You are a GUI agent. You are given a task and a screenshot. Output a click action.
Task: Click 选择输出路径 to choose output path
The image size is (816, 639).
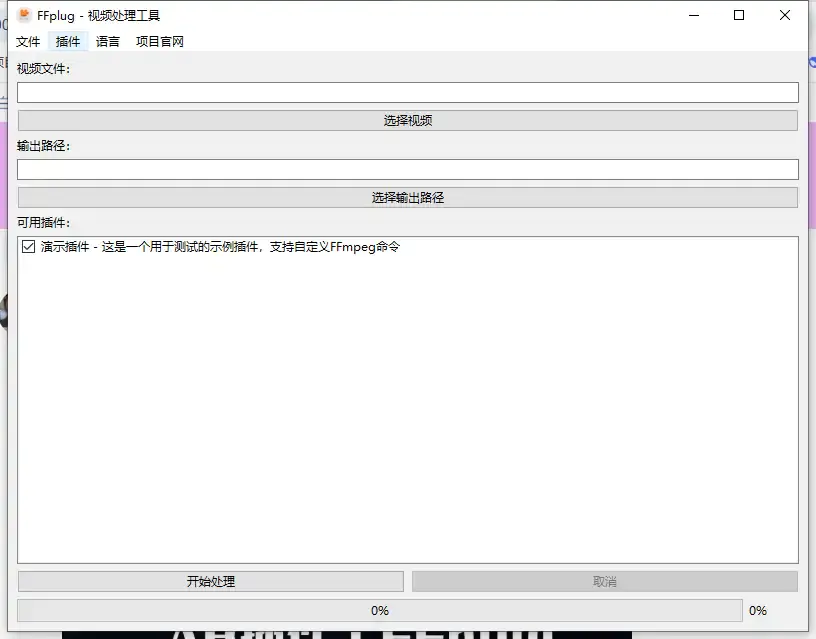tap(407, 196)
